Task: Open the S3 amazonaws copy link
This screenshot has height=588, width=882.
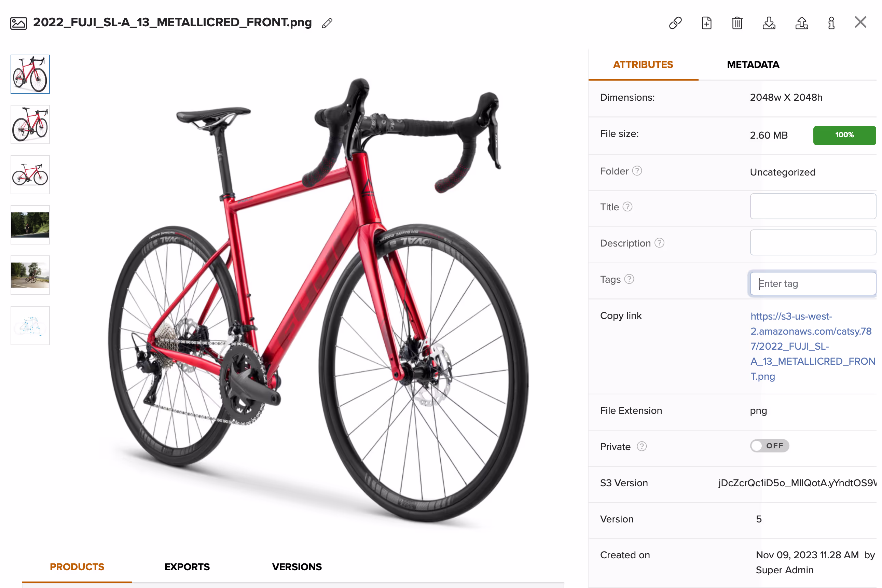Action: click(x=812, y=346)
